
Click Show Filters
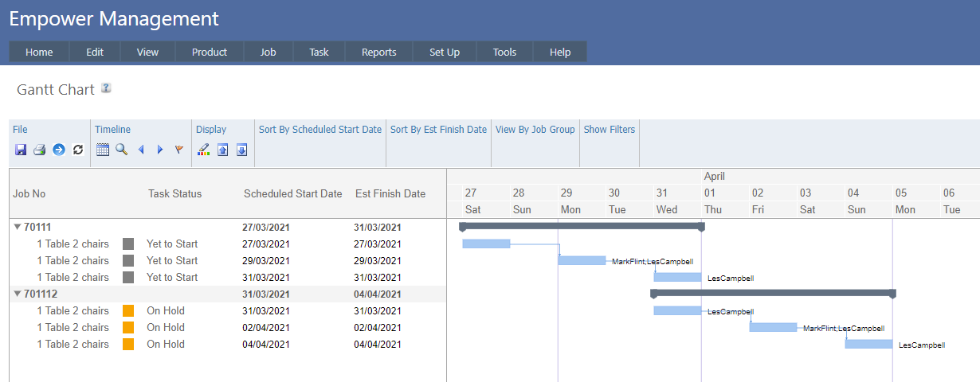[610, 129]
